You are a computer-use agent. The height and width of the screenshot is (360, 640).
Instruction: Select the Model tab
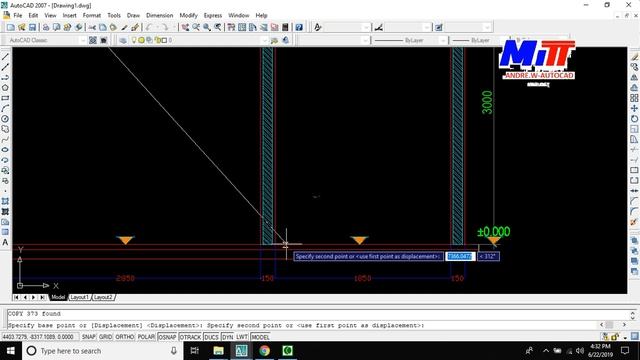click(x=58, y=297)
